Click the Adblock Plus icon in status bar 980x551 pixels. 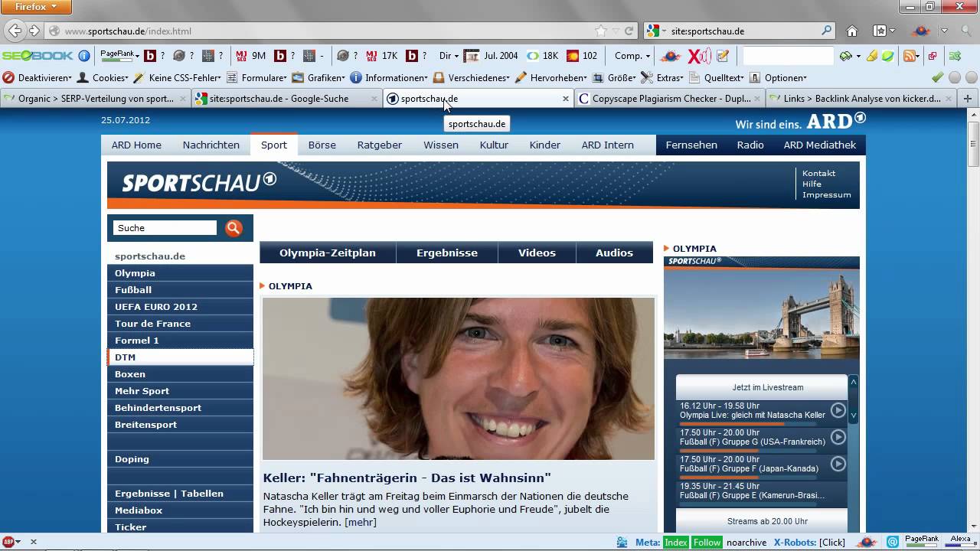8,542
